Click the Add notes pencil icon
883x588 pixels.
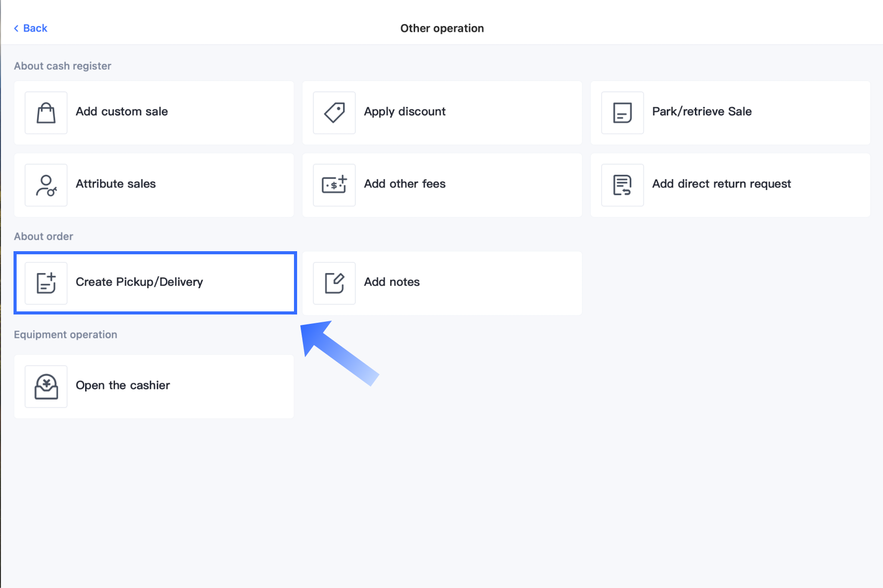click(x=335, y=283)
